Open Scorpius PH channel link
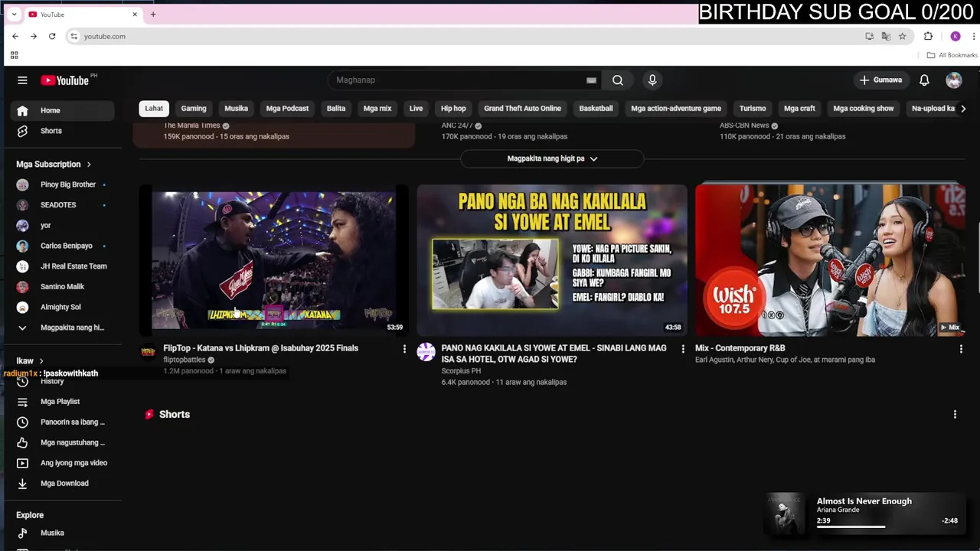980x551 pixels. pos(461,371)
